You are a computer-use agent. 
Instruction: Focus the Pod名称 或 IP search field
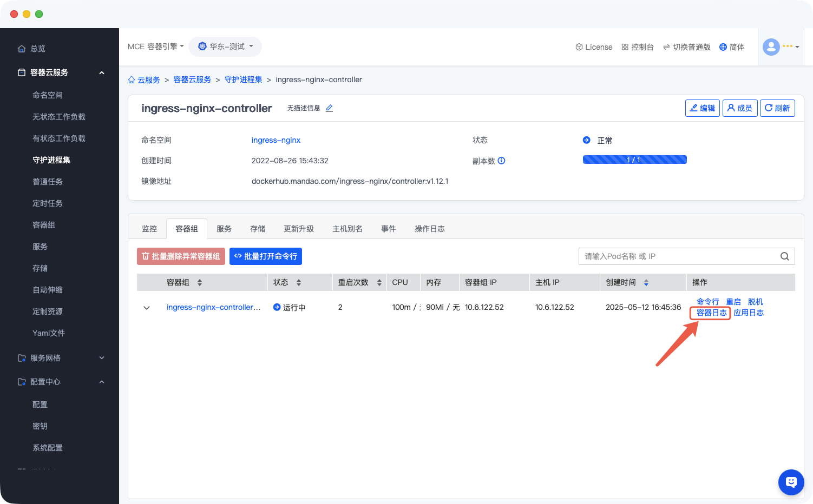click(677, 256)
